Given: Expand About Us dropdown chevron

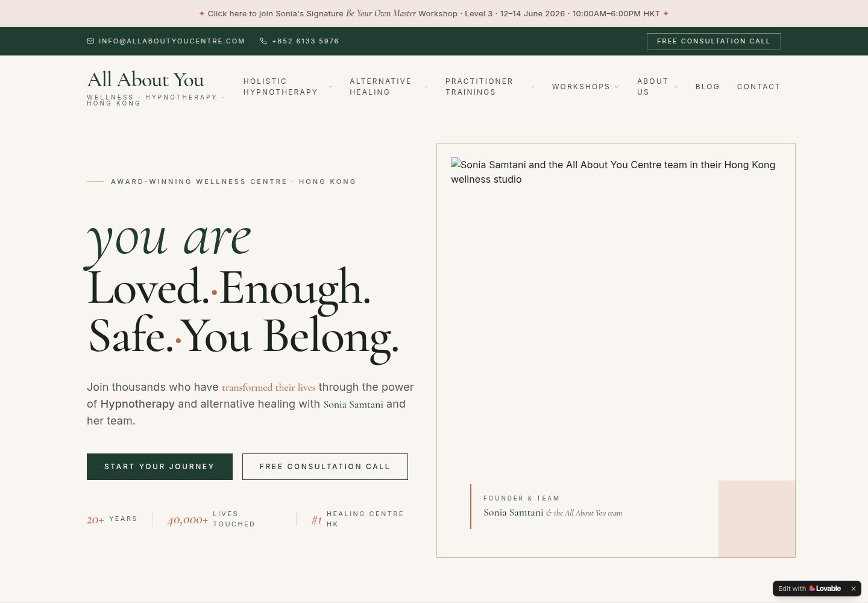Looking at the screenshot, I should 676,87.
